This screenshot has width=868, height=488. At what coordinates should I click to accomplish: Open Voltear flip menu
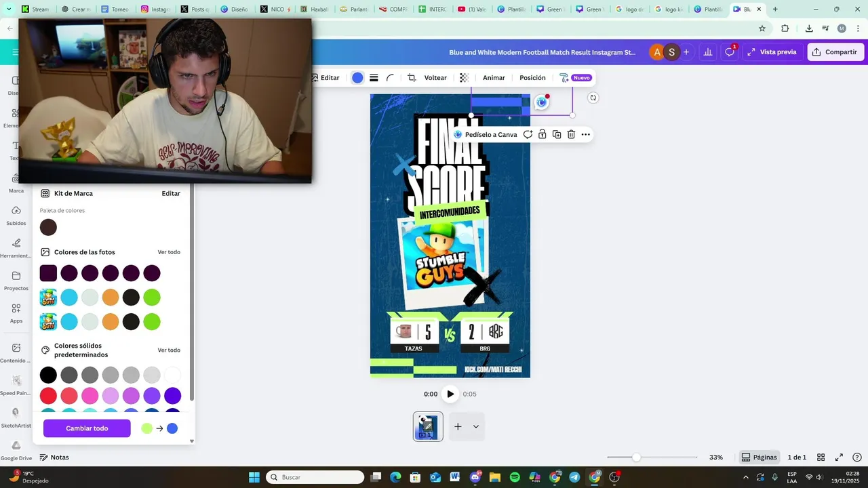[435, 78]
